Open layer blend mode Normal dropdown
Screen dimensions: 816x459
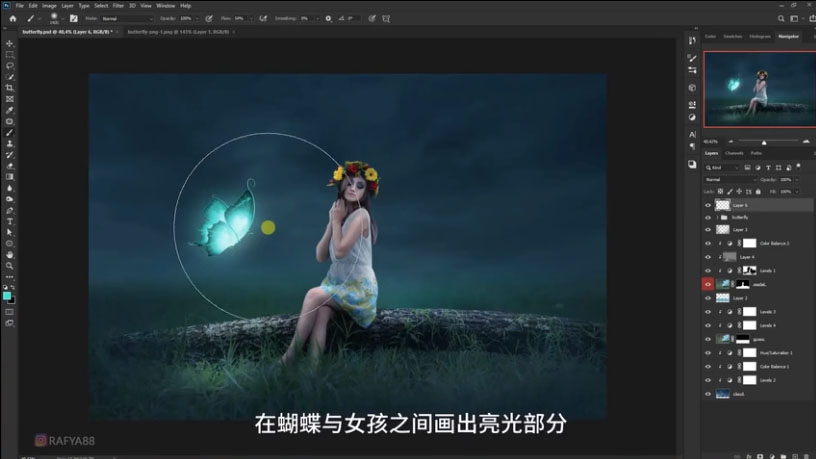coord(731,180)
